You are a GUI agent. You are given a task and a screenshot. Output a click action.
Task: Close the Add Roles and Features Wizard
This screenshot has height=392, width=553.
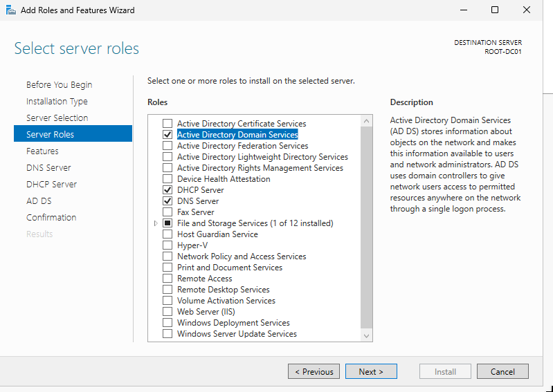[x=526, y=10]
